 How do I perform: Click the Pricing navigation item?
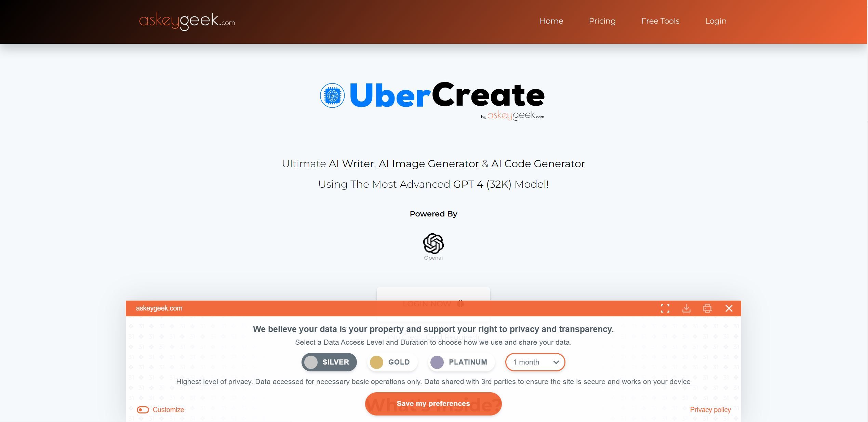(x=602, y=21)
